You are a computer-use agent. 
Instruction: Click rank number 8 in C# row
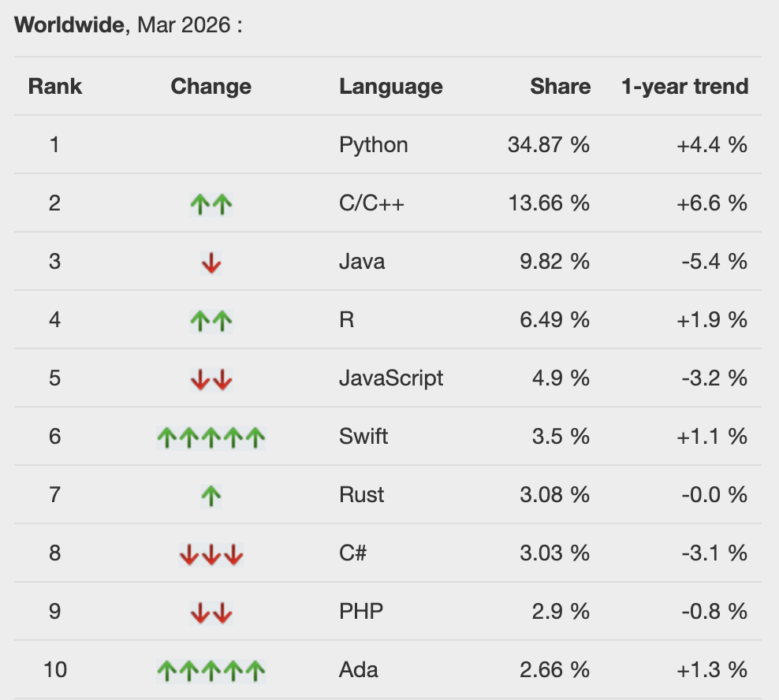pos(54,553)
